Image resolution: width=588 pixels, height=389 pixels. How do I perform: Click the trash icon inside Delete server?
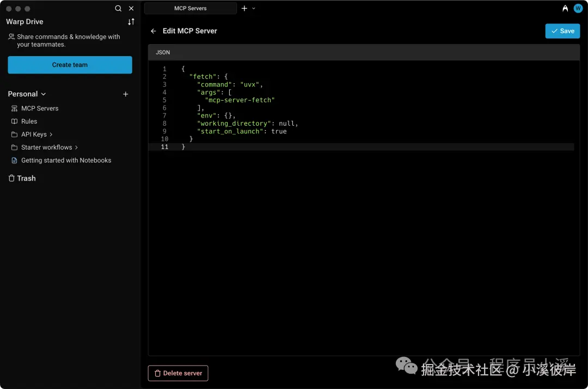click(157, 373)
